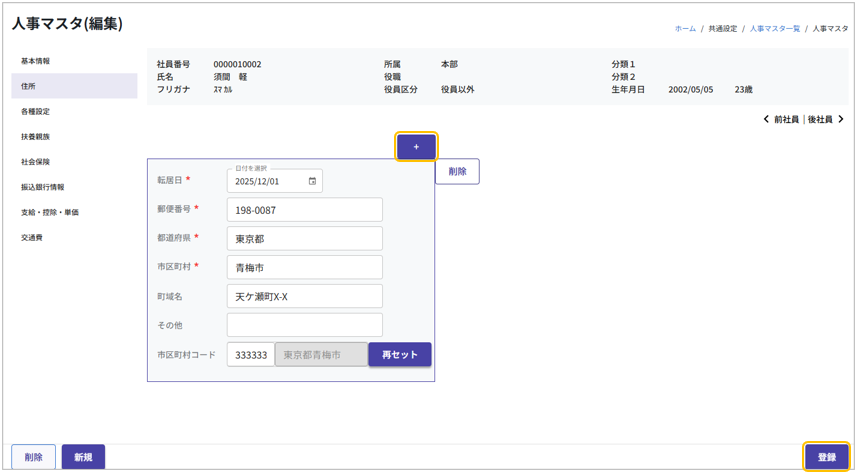Click 削除 beside the address card
Screen dimensions: 857x474
(x=457, y=172)
